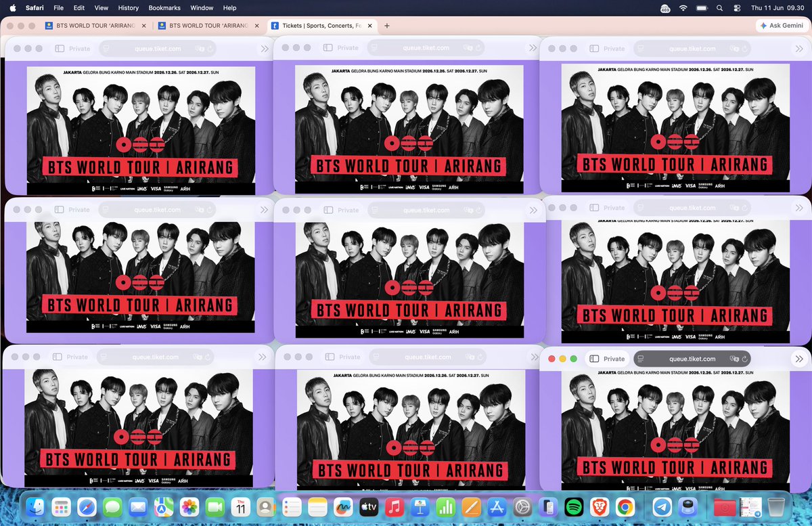Open the File menu
This screenshot has height=526, width=812.
(59, 7)
